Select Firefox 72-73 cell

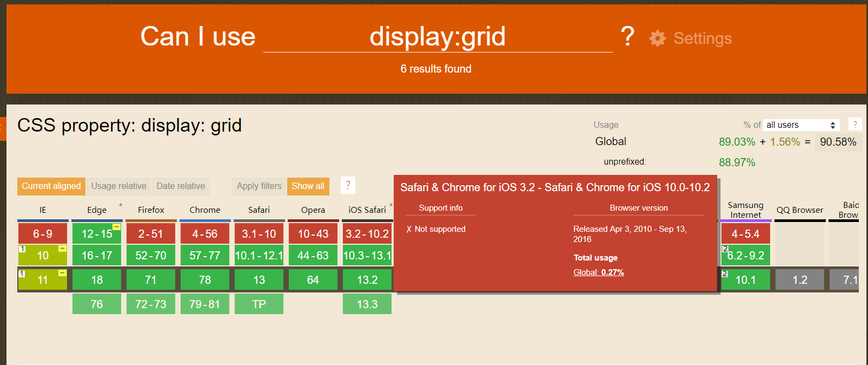pyautogui.click(x=151, y=304)
